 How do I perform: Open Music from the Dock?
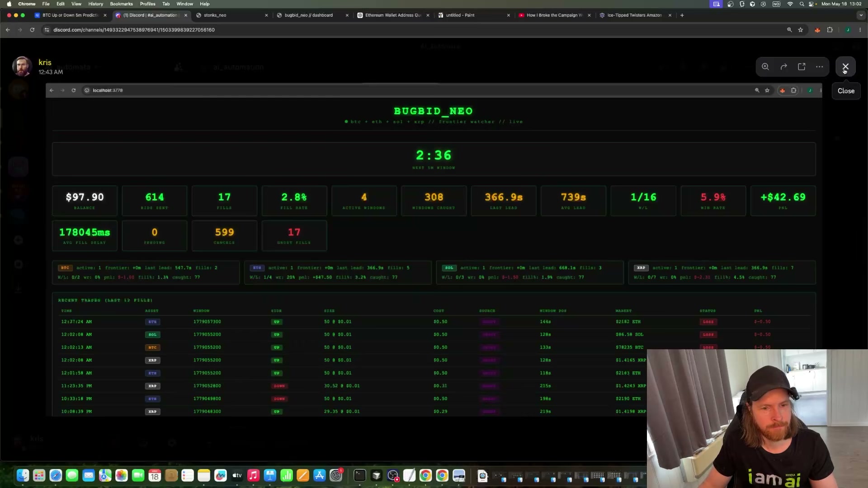click(253, 475)
